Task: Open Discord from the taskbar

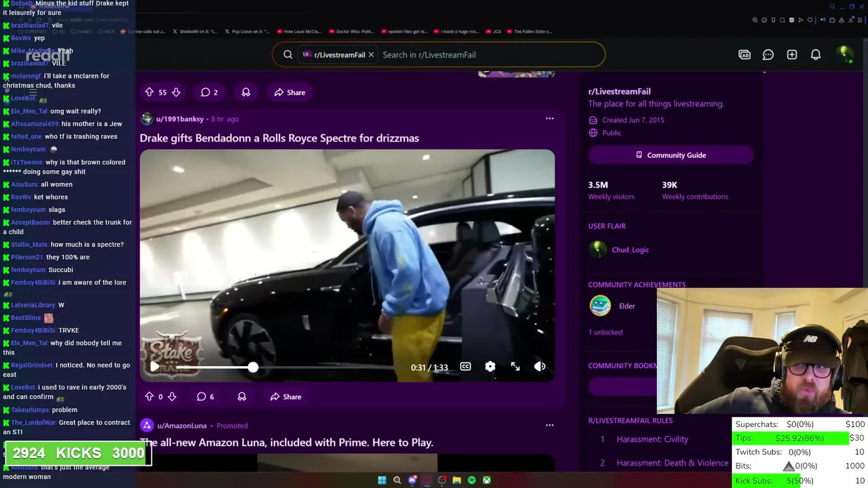Action: (412, 480)
